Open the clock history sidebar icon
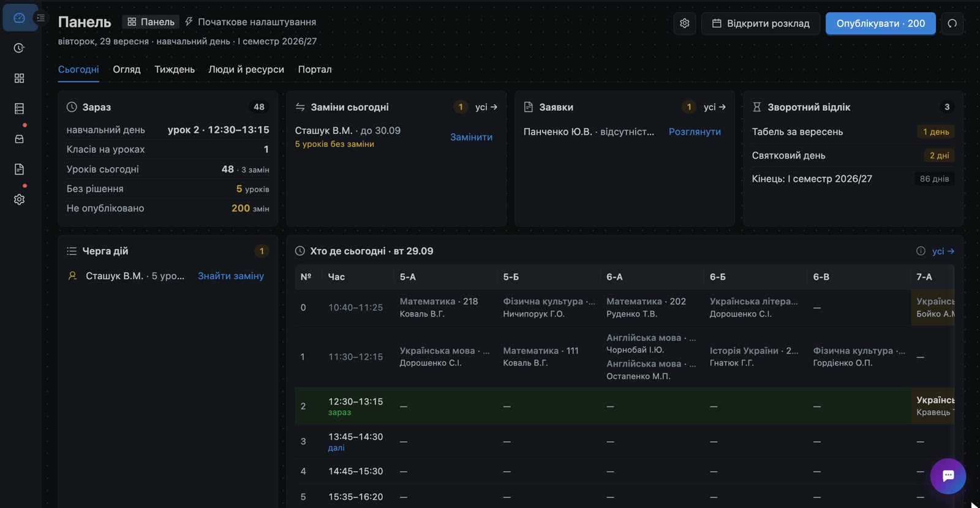The width and height of the screenshot is (980, 508). point(19,48)
